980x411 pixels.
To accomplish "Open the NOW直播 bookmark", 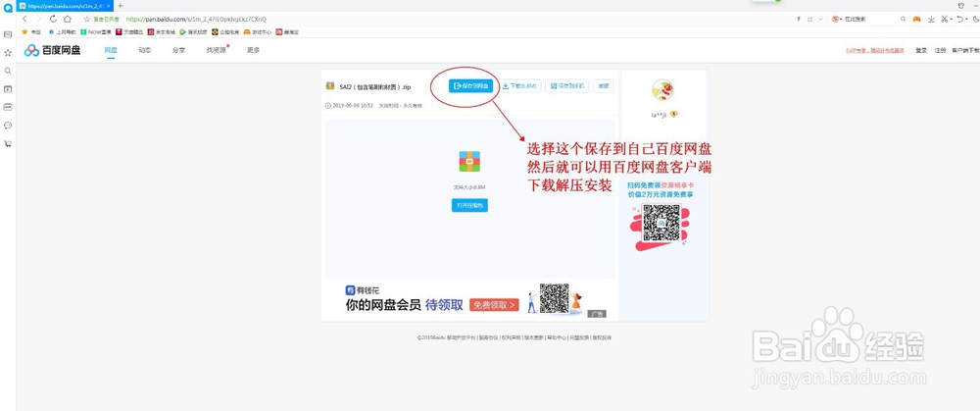I will [96, 32].
